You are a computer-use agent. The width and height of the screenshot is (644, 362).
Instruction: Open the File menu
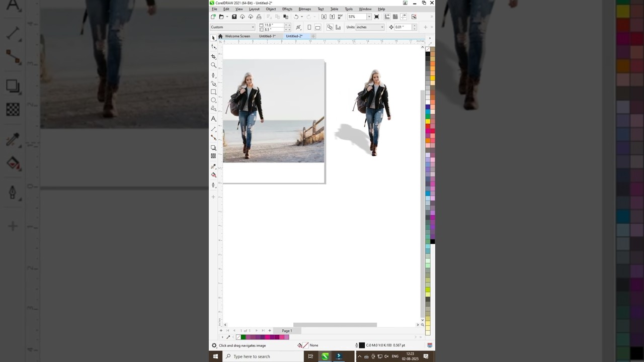(x=214, y=9)
